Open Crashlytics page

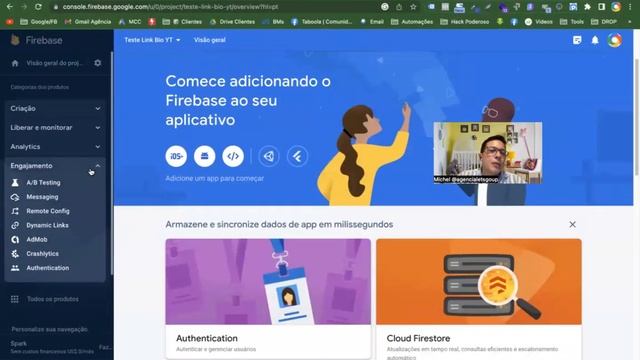42,254
